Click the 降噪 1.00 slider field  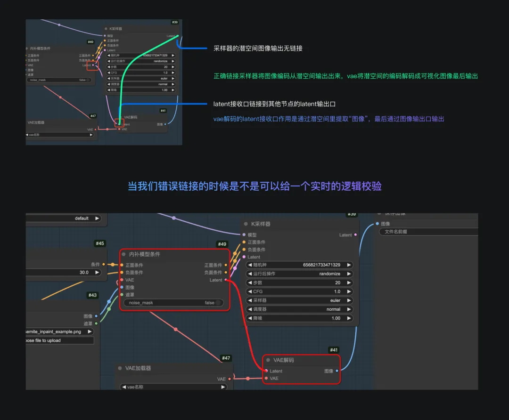299,318
